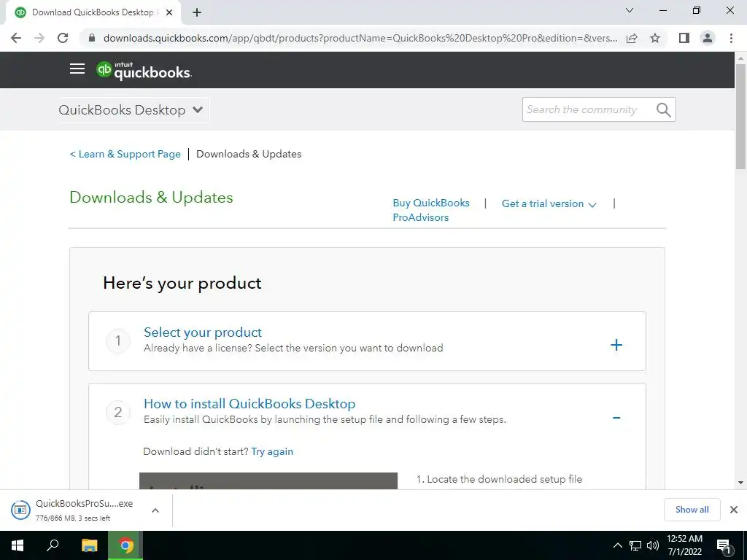Open Windows Start menu
The image size is (747, 560).
pyautogui.click(x=18, y=545)
